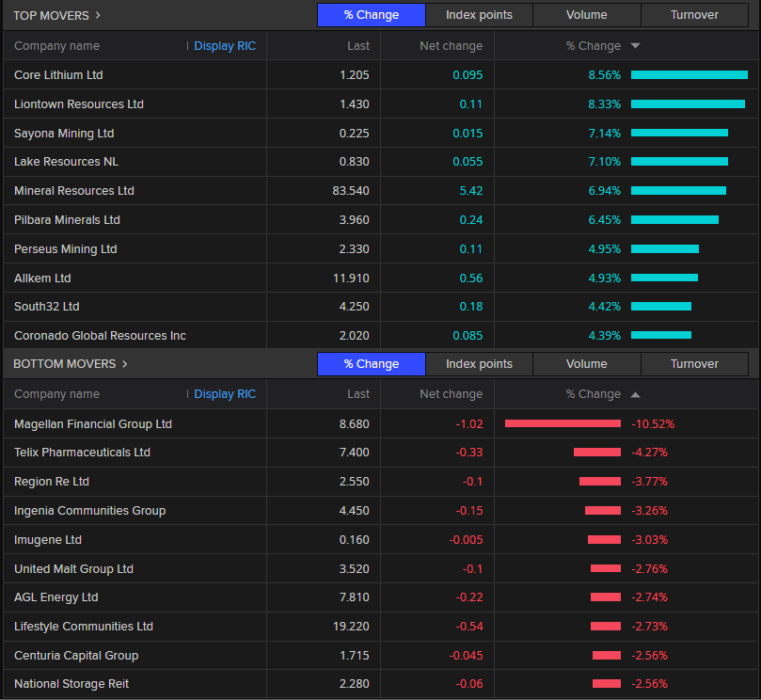
Task: Select United Malt Group Ltd name
Action: (73, 569)
